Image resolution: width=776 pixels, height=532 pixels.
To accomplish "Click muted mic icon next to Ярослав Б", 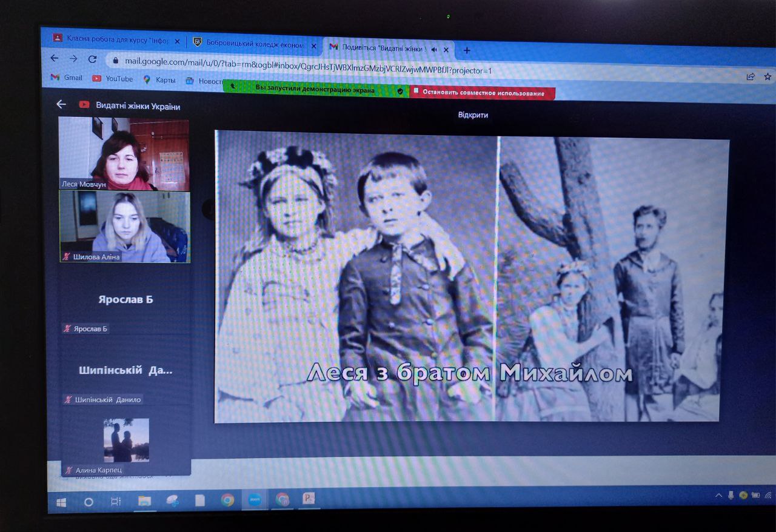I will coord(67,328).
